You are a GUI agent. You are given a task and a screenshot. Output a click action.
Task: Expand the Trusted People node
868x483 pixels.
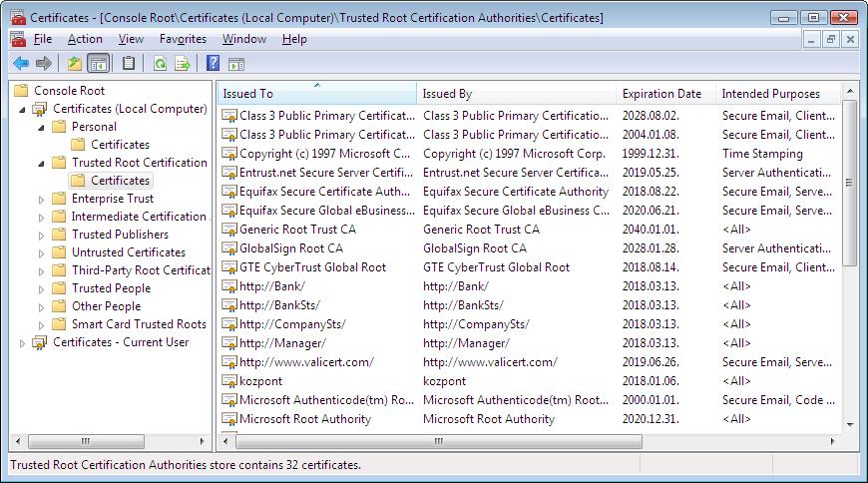41,289
